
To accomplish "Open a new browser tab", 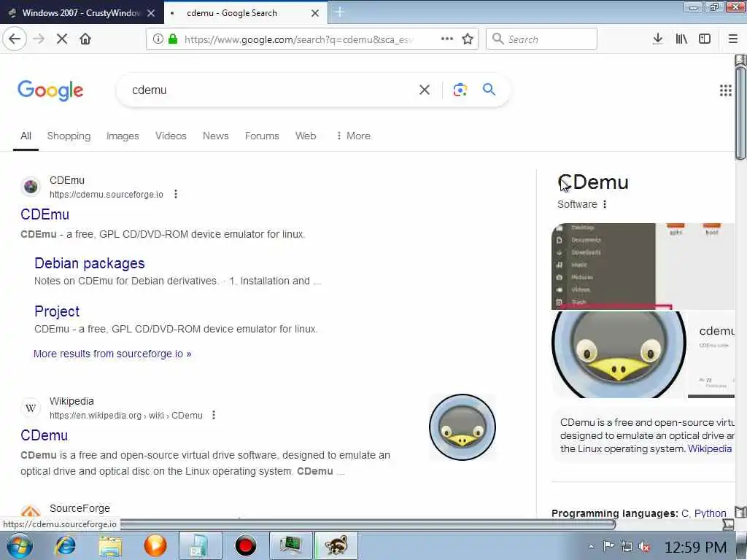I will (340, 12).
